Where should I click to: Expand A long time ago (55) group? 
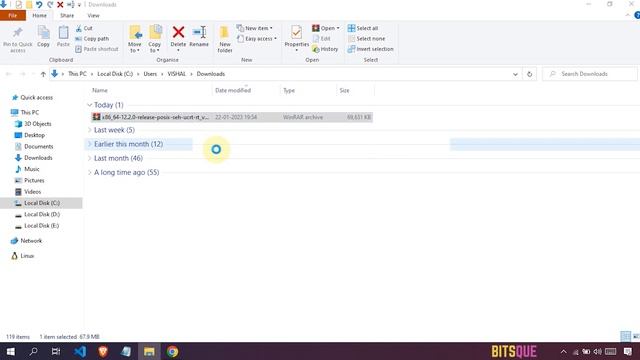(89, 173)
